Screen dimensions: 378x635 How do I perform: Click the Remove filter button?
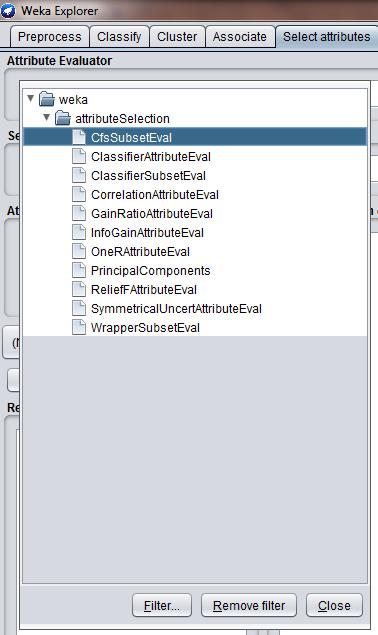[249, 605]
